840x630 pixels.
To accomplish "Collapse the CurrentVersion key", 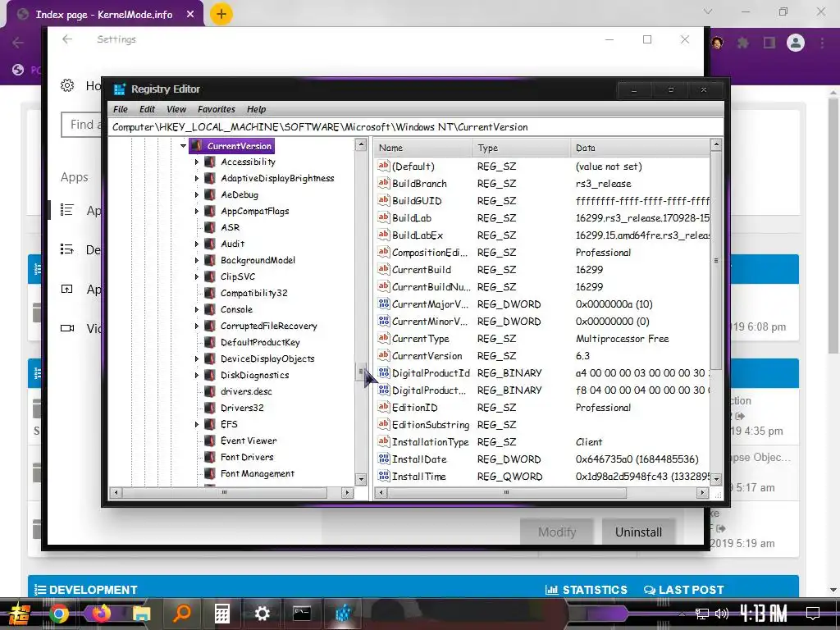I will point(183,146).
